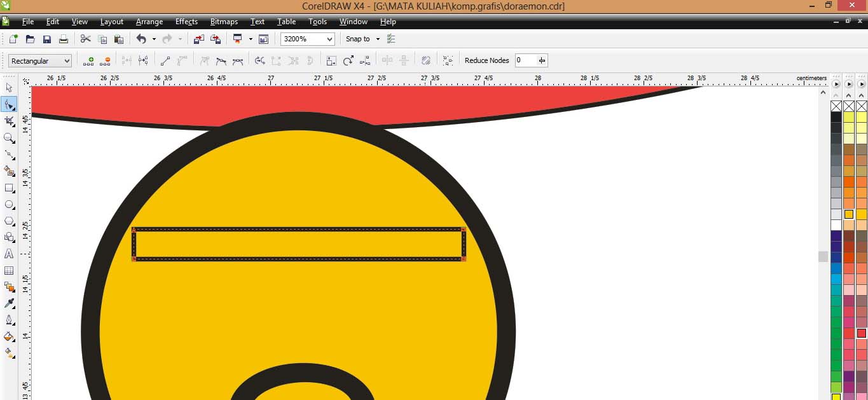
Task: Click the Save button
Action: [46, 39]
